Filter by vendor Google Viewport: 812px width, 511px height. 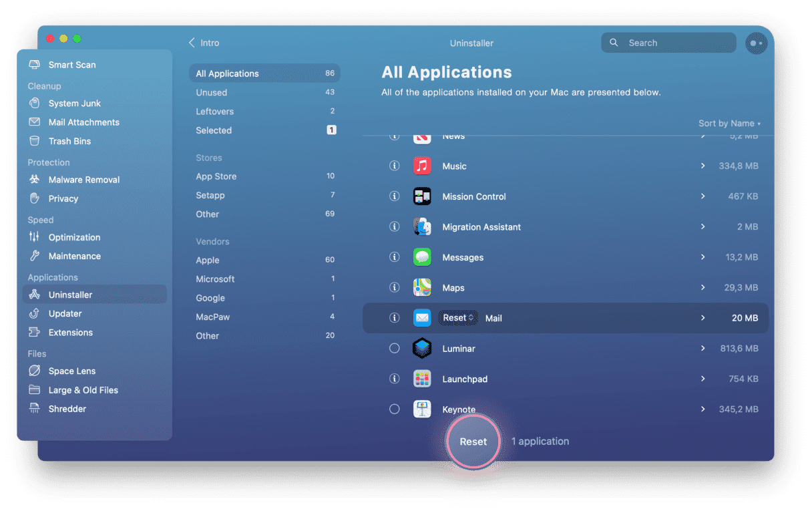(265, 298)
